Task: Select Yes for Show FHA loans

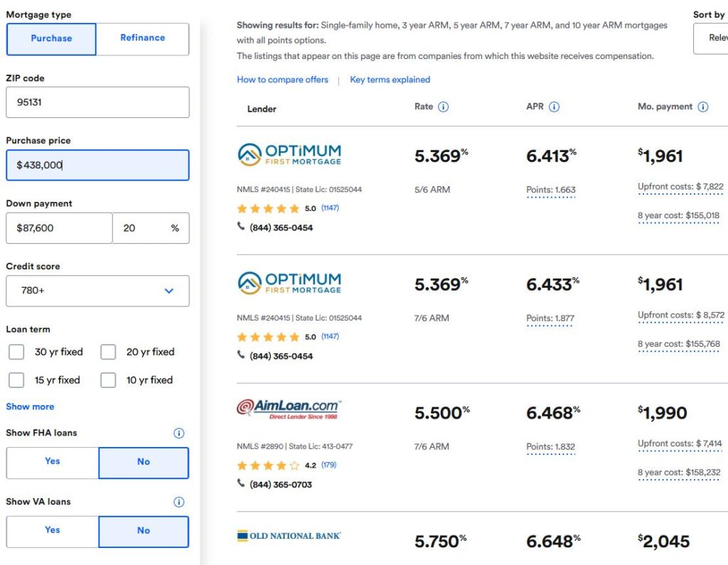Action: click(x=52, y=462)
